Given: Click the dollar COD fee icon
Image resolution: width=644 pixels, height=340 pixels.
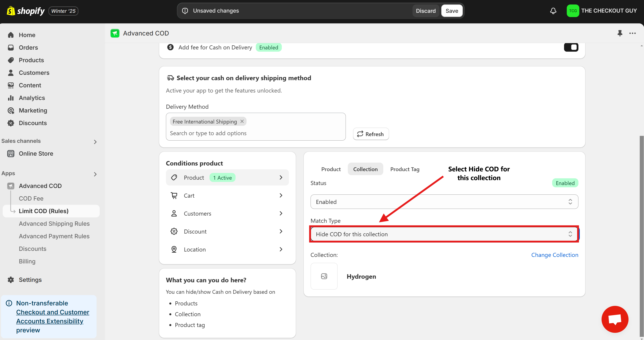Looking at the screenshot, I should [x=170, y=47].
